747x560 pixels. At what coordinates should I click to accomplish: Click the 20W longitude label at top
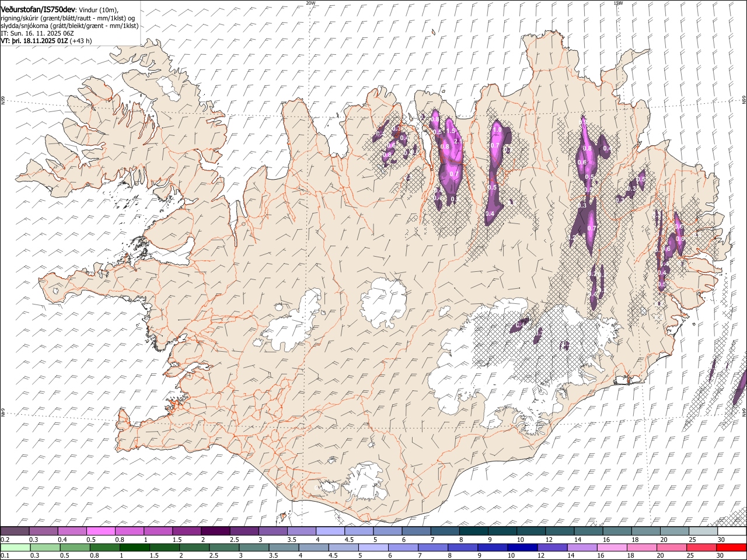(x=310, y=3)
